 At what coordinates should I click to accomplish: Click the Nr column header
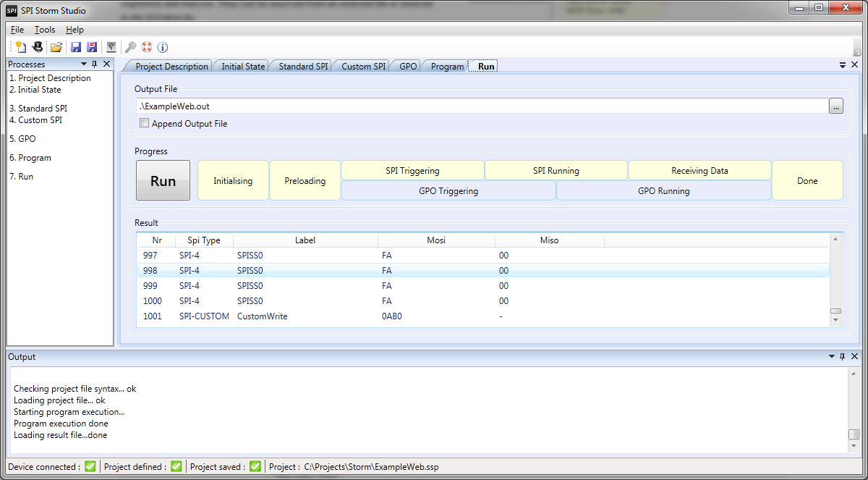[x=157, y=240]
